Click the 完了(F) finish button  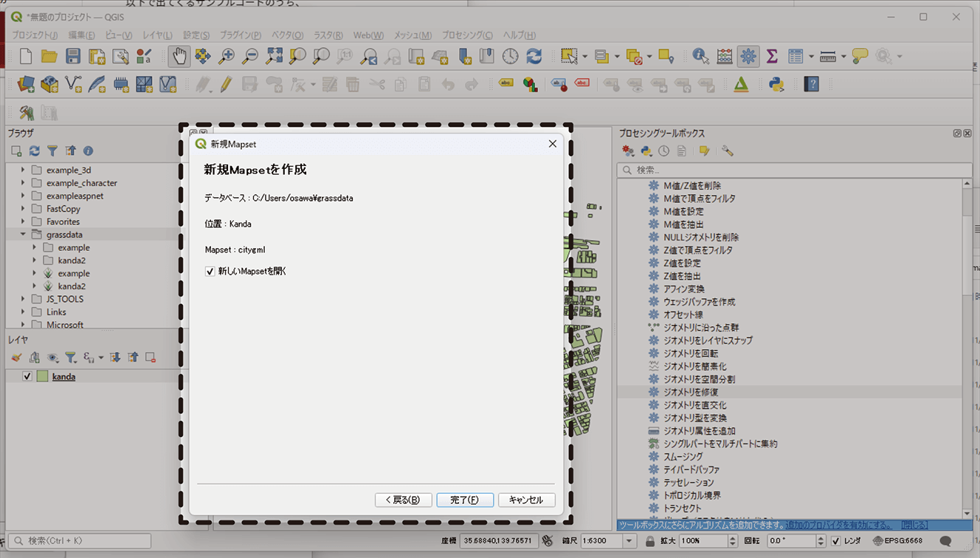(x=464, y=500)
